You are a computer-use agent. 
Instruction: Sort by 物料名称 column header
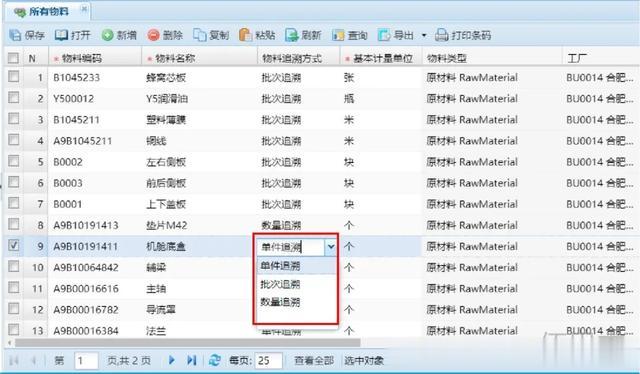[199, 58]
